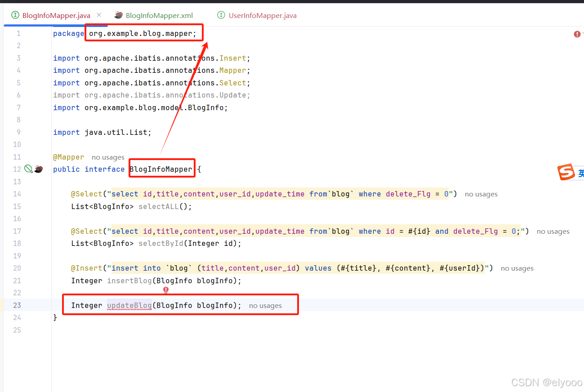The width and height of the screenshot is (584, 392).
Task: Click the interface icon on the BlogInfoMapper.java tab
Action: coord(15,15)
